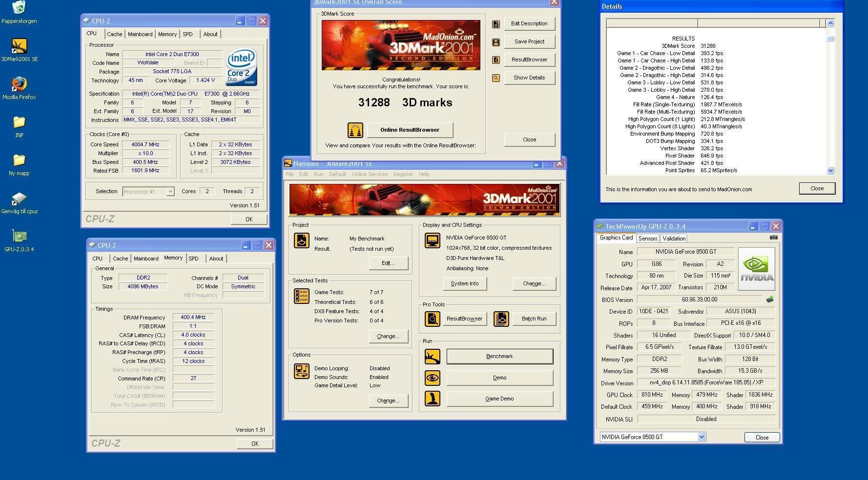This screenshot has height=480, width=868.
Task: Click the DRAM Frequency 400.4 MHz field
Action: point(193,317)
